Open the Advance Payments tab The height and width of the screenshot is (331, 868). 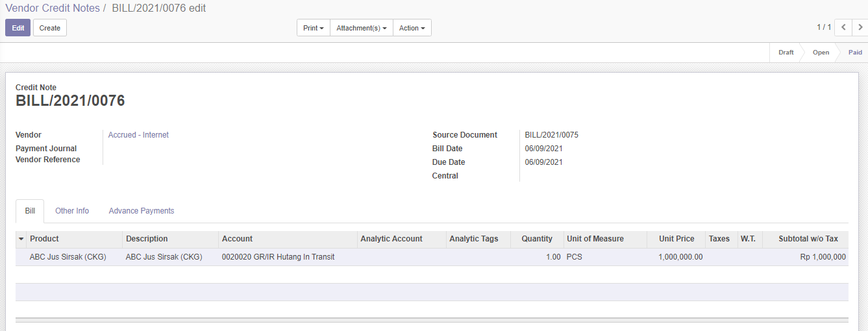[x=142, y=211]
